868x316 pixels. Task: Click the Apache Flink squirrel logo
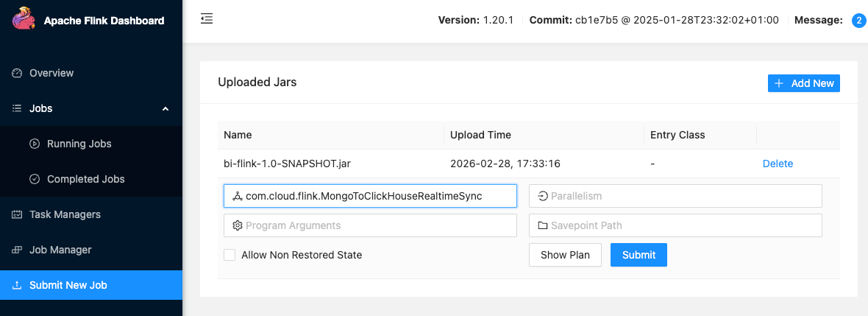(x=23, y=20)
